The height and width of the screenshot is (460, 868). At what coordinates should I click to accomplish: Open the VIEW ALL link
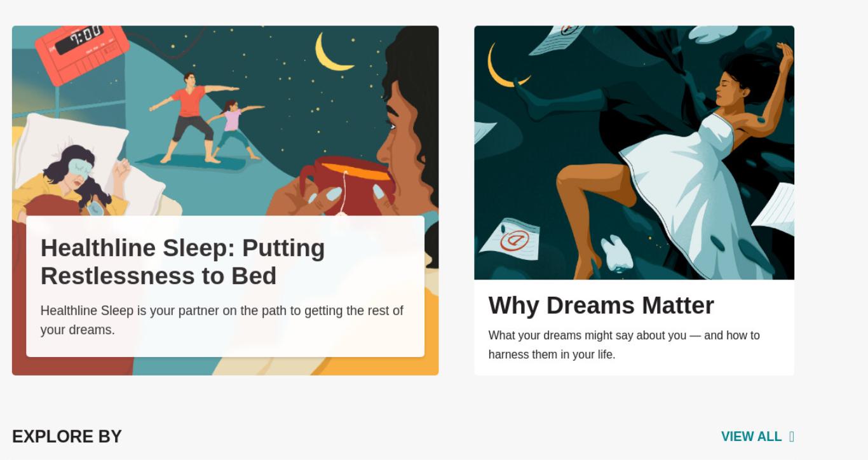pos(757,436)
